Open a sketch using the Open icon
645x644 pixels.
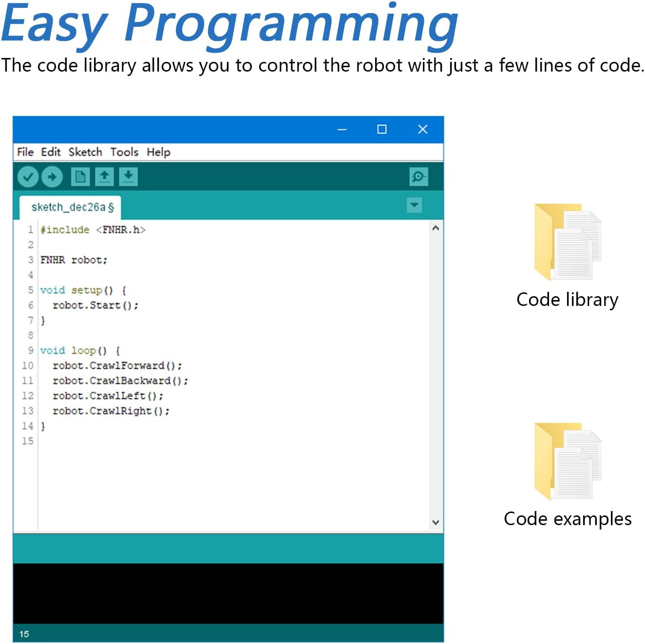[x=104, y=177]
